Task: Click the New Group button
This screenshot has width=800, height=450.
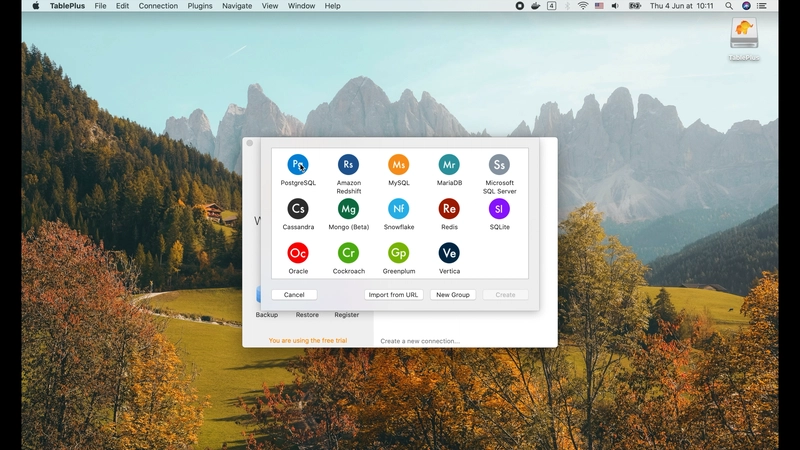Action: point(453,295)
